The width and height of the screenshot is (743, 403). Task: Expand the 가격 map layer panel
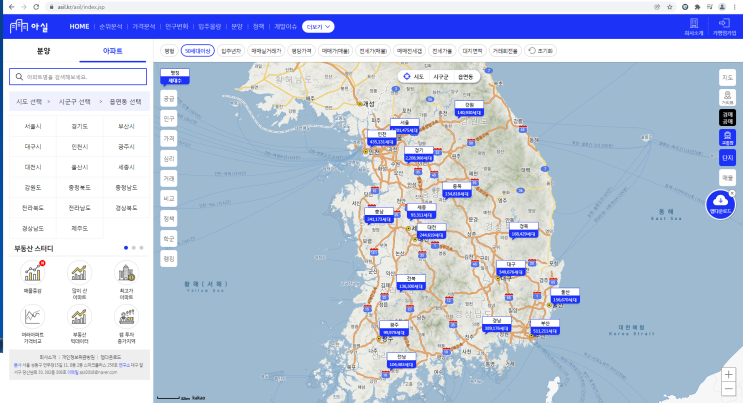[x=169, y=138]
